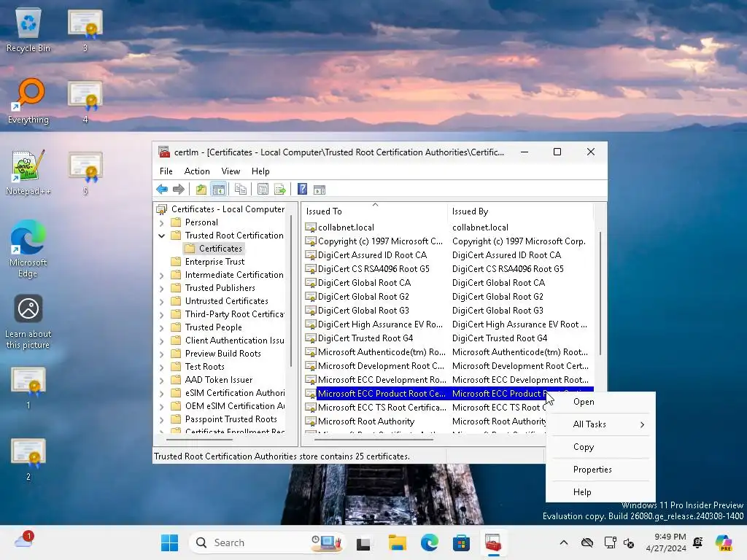Select certificate file named 2 on desktop
Screen dimensions: 747x560
coord(28,459)
